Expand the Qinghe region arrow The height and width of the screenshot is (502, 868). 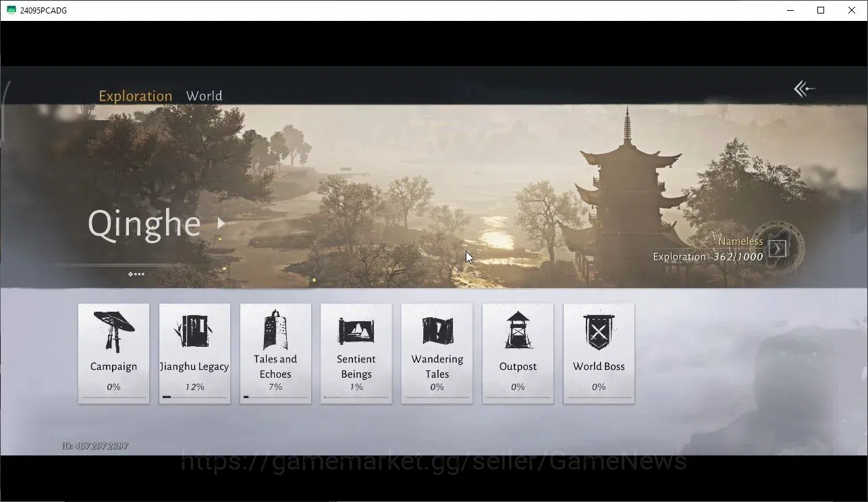[x=220, y=223]
